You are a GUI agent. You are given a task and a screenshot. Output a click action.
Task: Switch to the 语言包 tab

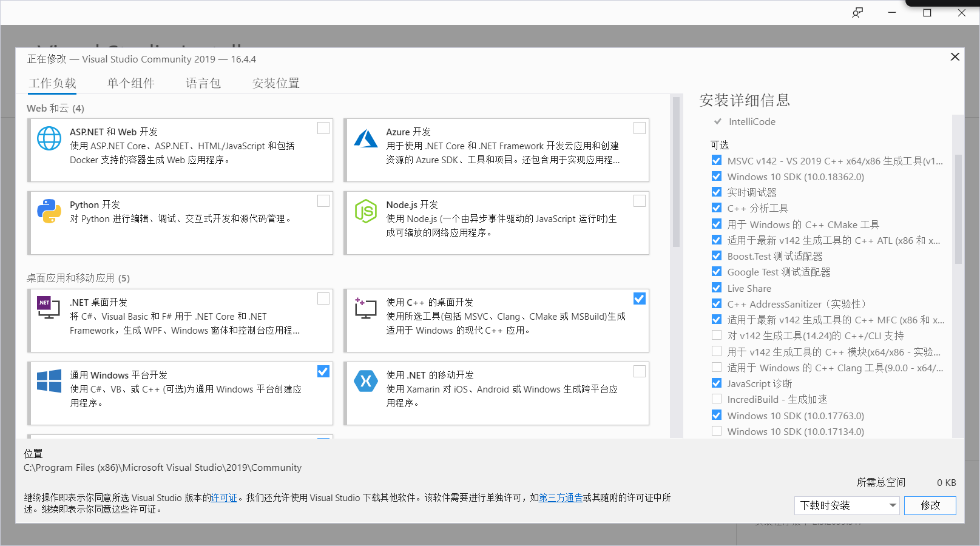[203, 83]
